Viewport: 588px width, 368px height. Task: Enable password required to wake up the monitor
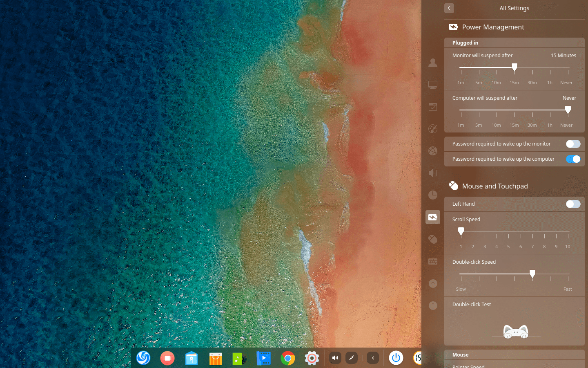click(x=573, y=144)
